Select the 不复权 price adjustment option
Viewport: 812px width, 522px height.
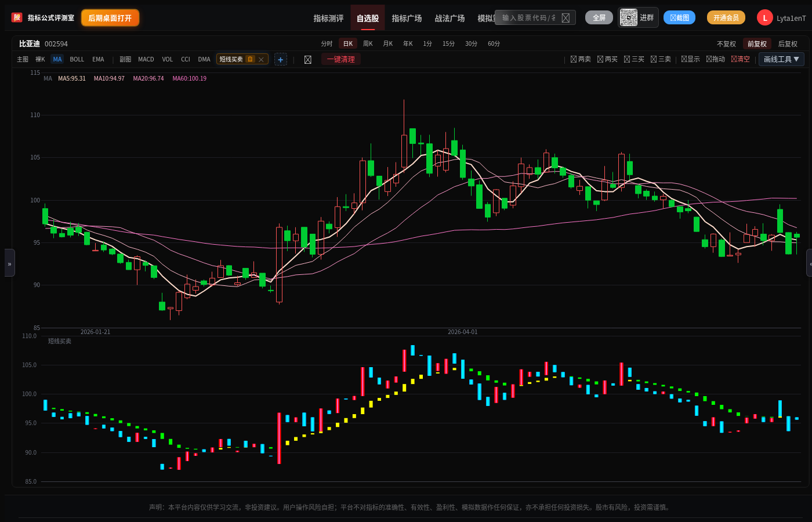pyautogui.click(x=726, y=44)
